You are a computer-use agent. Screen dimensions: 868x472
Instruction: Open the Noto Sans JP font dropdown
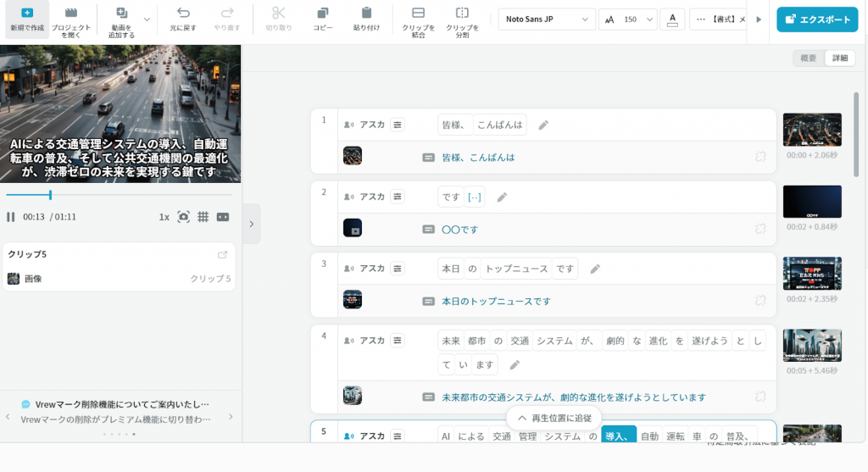pos(550,19)
